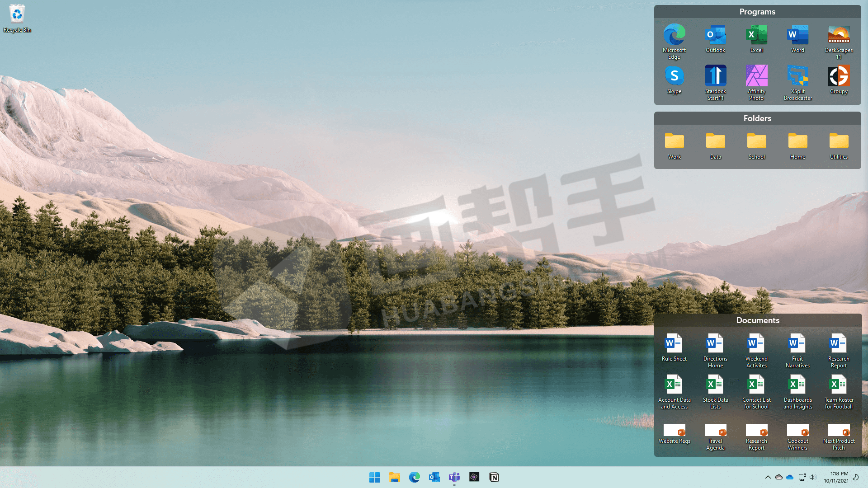Launch Microsoft Edge from Programs fence
Image resolution: width=868 pixels, height=488 pixels.
point(674,41)
